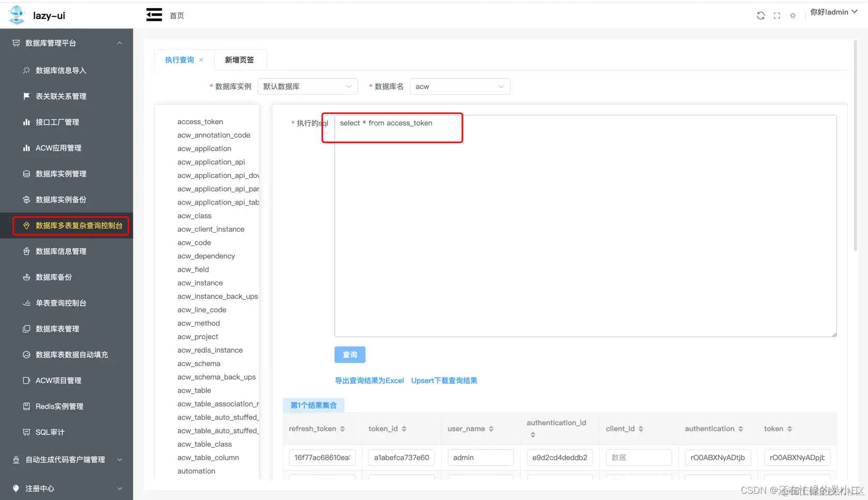The height and width of the screenshot is (500, 868).
Task: Select acw_redis_instance in the table list
Action: click(210, 350)
